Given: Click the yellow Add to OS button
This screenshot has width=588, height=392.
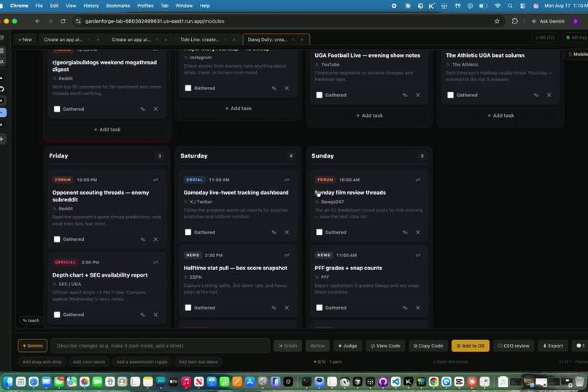Looking at the screenshot, I should pos(471,346).
